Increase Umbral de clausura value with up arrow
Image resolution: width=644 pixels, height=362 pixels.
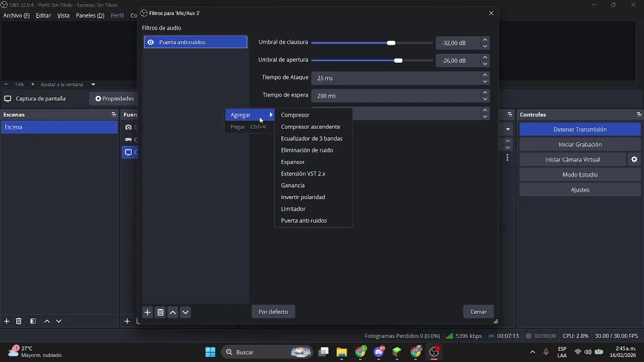click(x=485, y=40)
